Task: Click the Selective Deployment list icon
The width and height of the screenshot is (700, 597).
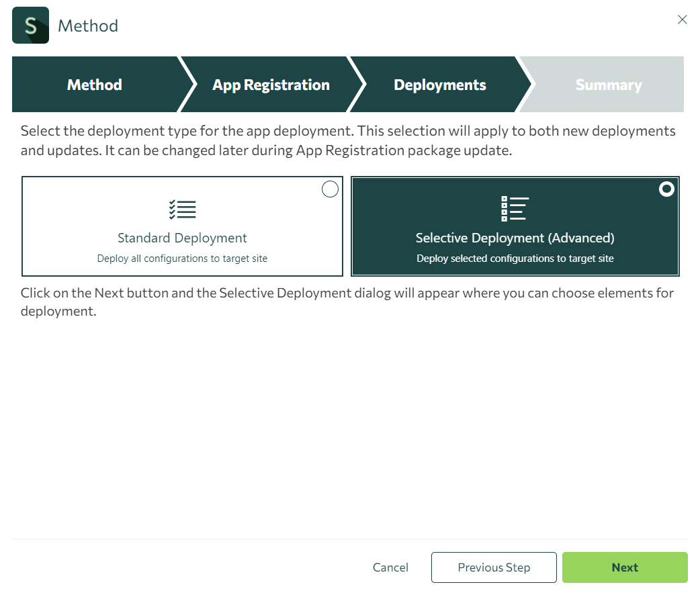Action: (x=515, y=209)
